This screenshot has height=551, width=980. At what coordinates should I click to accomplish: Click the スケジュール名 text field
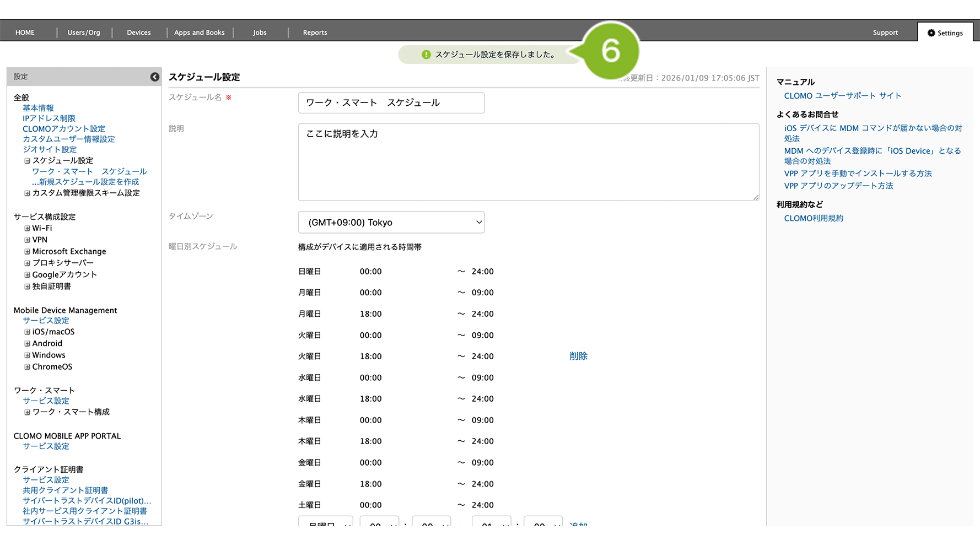point(391,103)
